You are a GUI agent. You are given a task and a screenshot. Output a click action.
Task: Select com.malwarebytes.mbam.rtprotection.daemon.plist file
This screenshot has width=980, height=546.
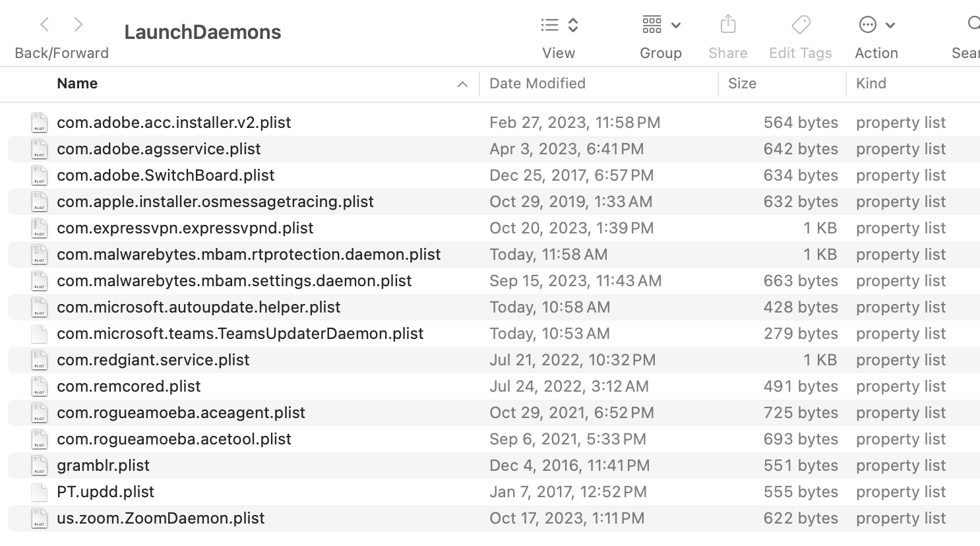tap(249, 255)
